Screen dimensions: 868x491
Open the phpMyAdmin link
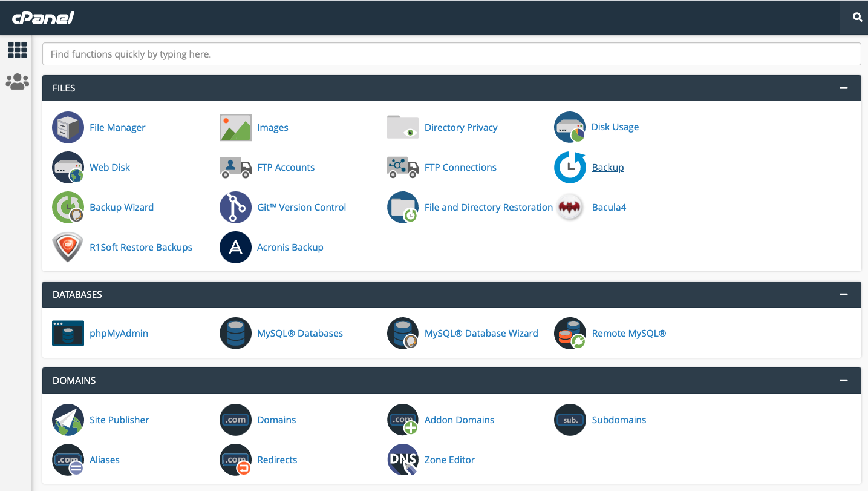coord(119,333)
